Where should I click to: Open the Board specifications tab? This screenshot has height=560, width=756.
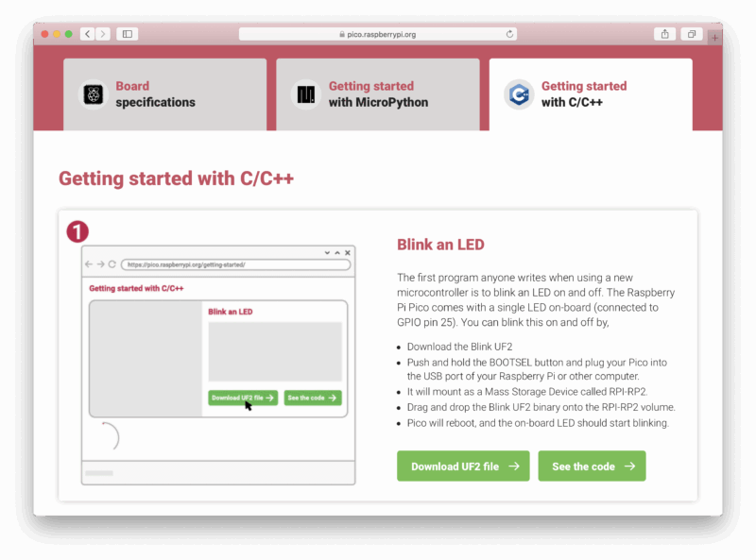point(165,94)
